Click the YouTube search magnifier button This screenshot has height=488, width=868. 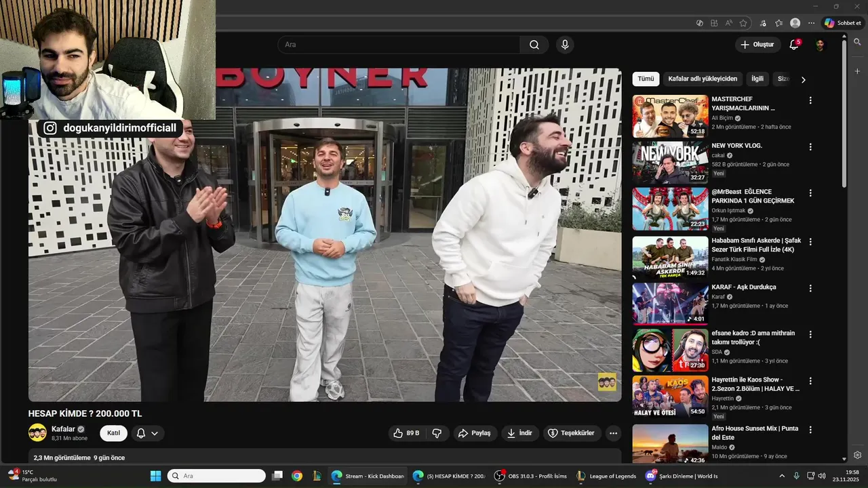click(x=534, y=45)
